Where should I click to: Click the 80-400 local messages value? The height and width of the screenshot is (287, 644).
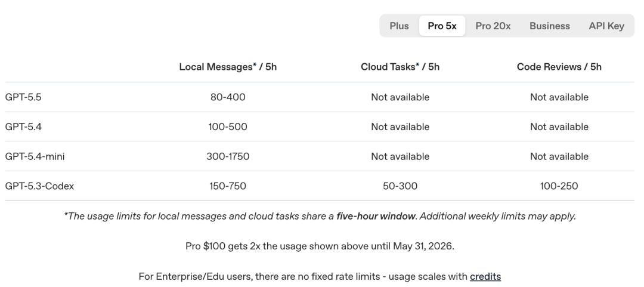pos(228,97)
